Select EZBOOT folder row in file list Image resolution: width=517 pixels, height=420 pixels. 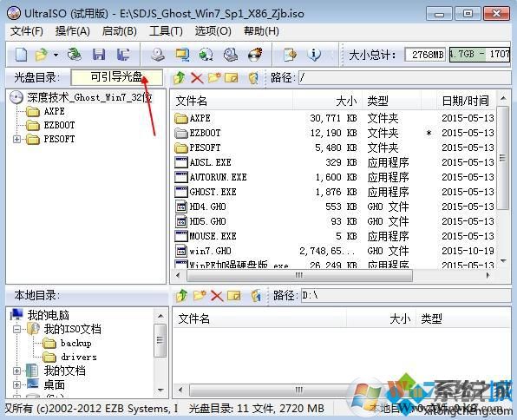(334, 133)
